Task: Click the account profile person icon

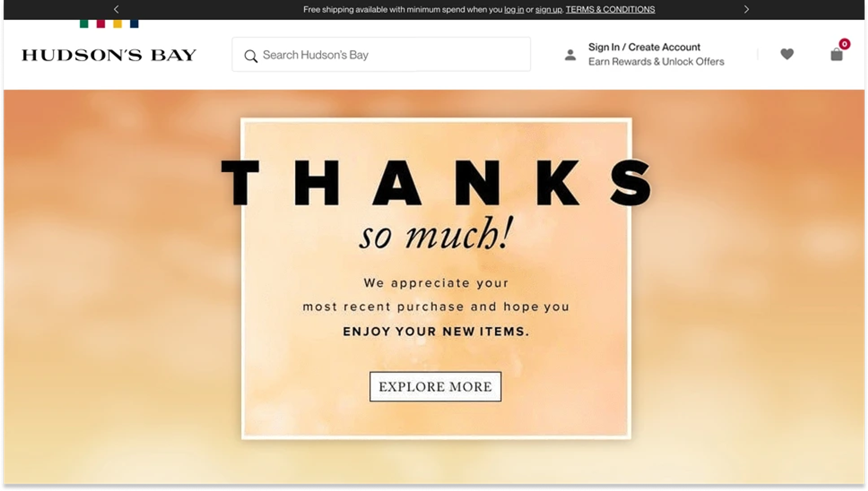Action: (x=570, y=55)
